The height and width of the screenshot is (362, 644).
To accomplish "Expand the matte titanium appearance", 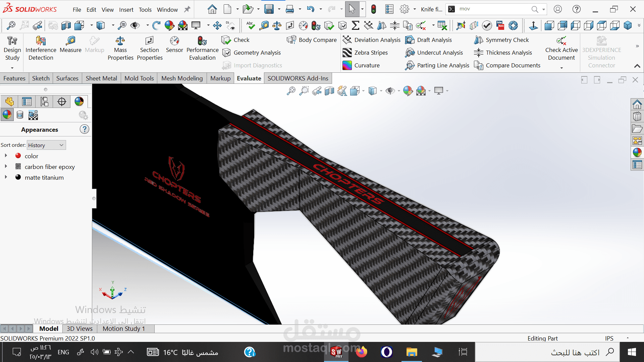I will pos(6,177).
